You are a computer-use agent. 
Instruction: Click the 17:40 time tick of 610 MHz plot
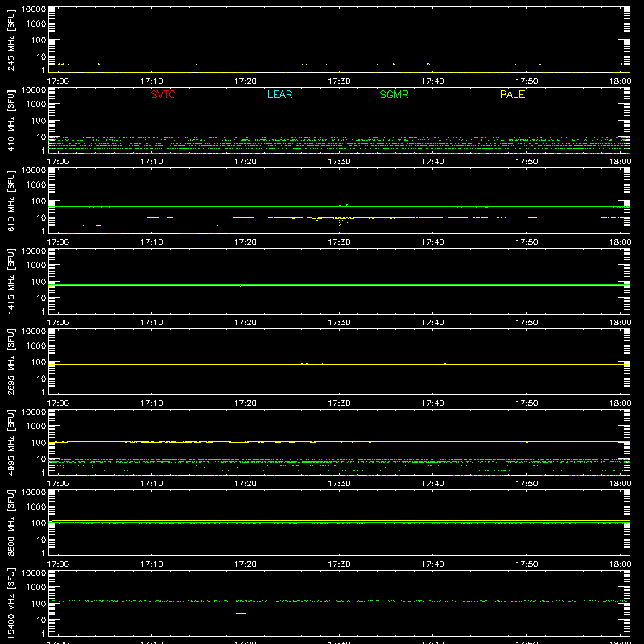click(x=433, y=242)
